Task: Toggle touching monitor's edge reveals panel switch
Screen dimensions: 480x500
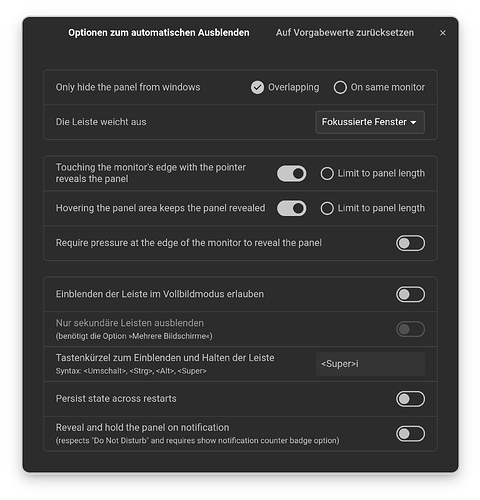Action: click(x=291, y=173)
